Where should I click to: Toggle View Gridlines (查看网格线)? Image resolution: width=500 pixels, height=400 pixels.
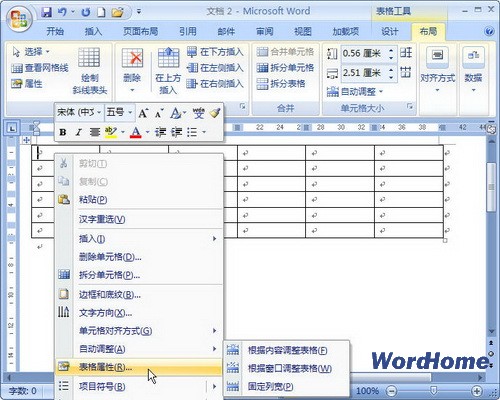click(x=40, y=68)
